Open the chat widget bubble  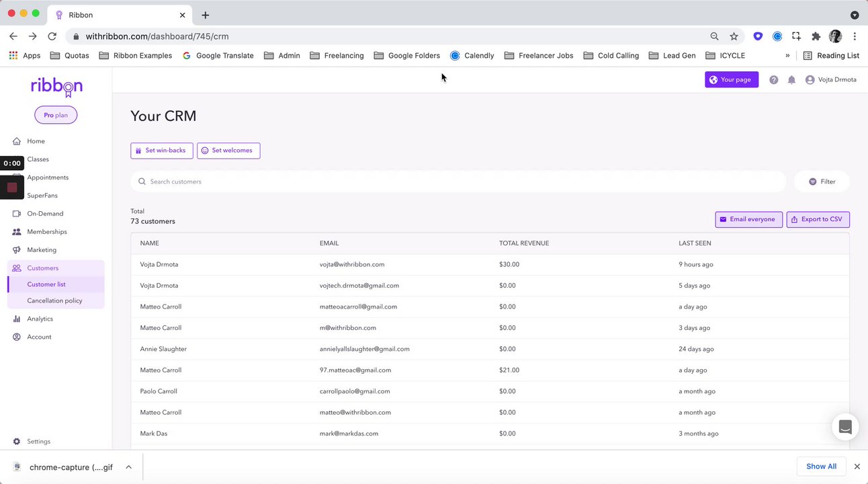pyautogui.click(x=845, y=427)
